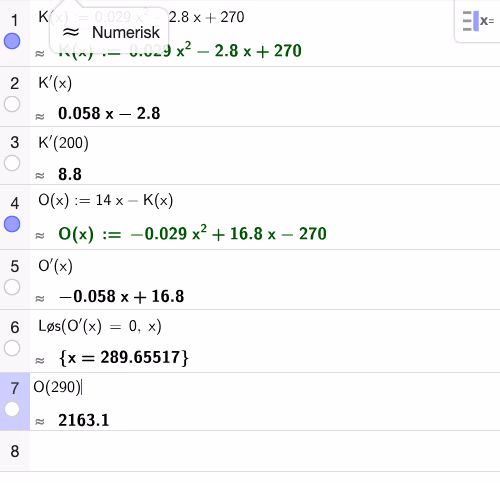The image size is (500, 483).
Task: Toggle visibility circle of row 1 K(x)
Action: [12, 41]
